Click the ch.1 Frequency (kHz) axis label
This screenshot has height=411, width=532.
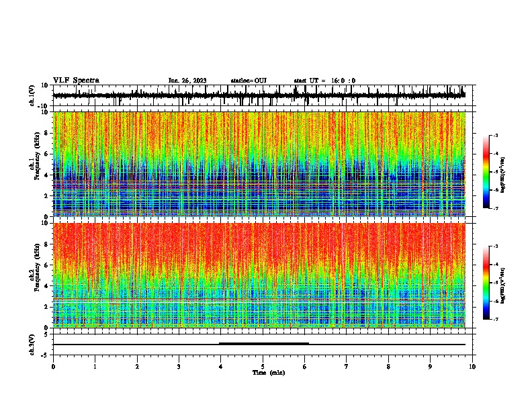(35, 156)
